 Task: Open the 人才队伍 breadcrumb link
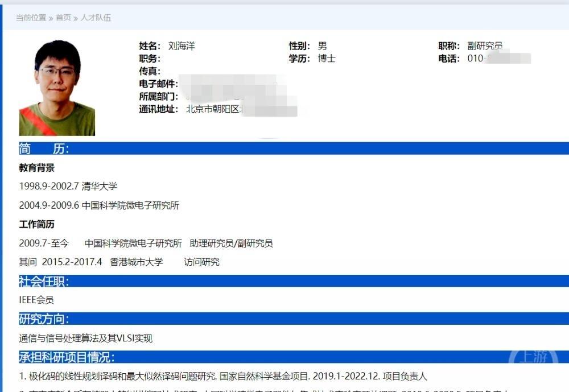[94, 18]
